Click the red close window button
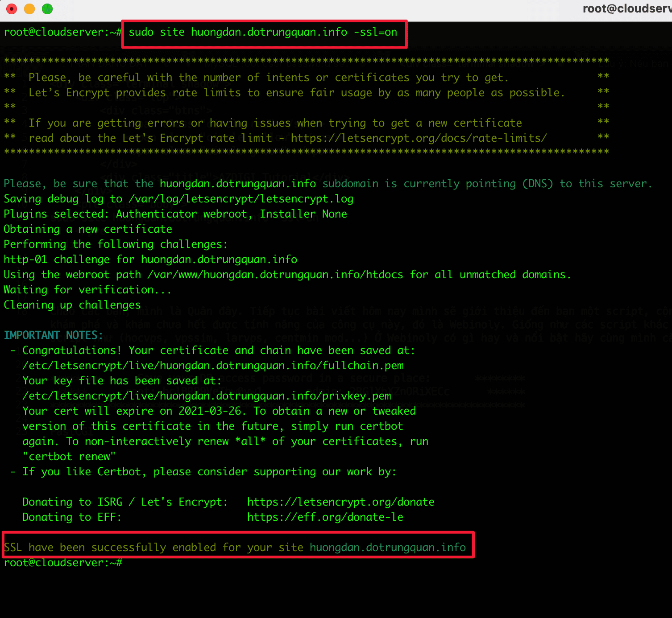The image size is (672, 618). tap(12, 9)
